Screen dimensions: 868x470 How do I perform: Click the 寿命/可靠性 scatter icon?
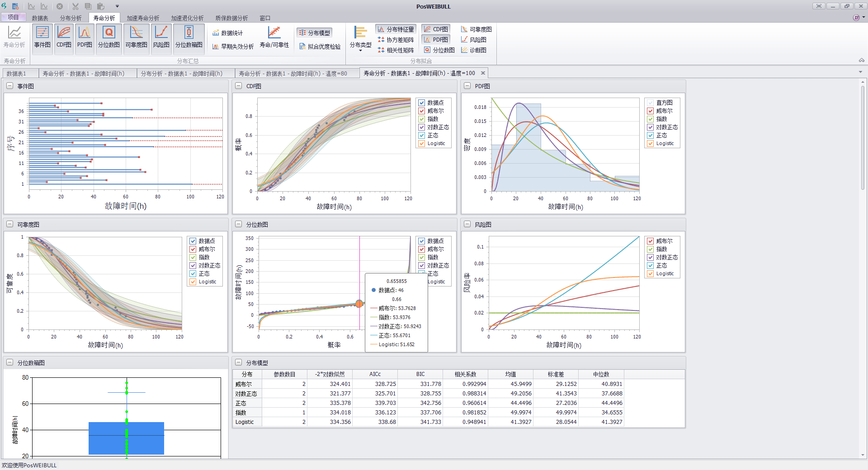pyautogui.click(x=274, y=38)
